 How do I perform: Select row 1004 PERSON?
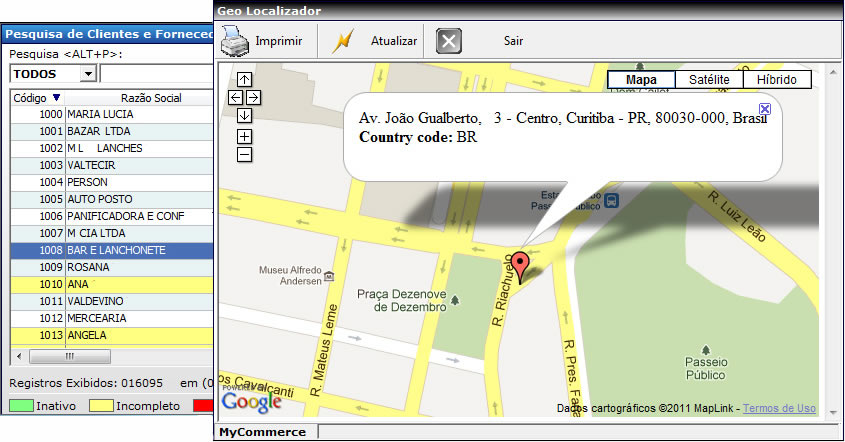coord(112,182)
